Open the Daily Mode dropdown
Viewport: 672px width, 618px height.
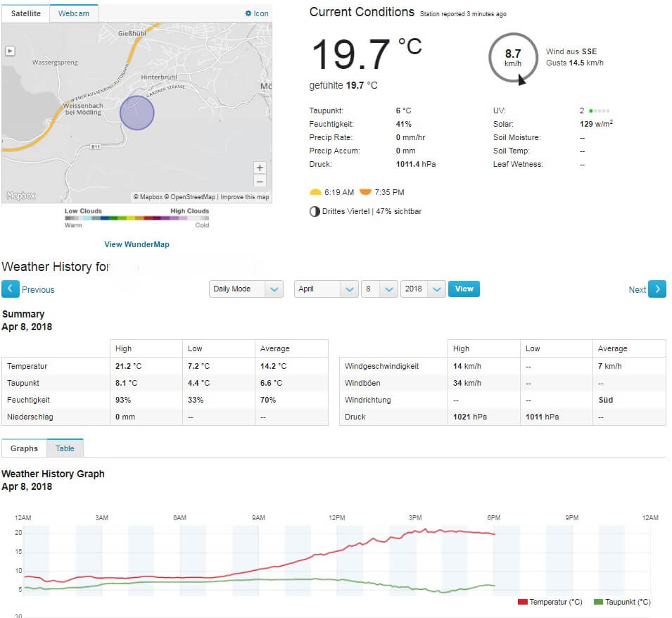click(246, 289)
